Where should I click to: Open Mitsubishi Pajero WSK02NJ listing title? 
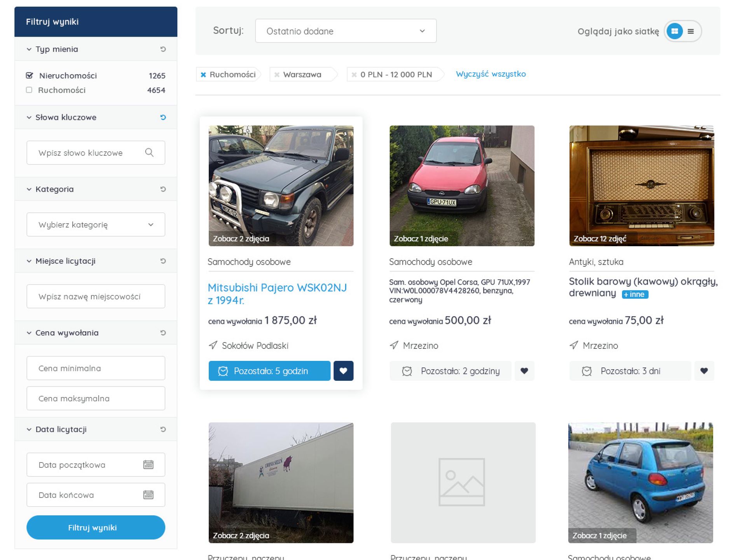point(277,294)
